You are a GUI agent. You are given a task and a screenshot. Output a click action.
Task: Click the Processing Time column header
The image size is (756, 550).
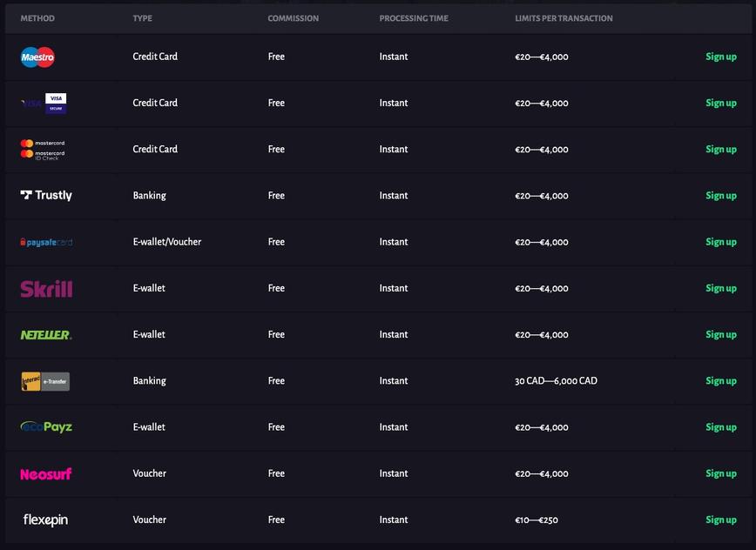(415, 18)
